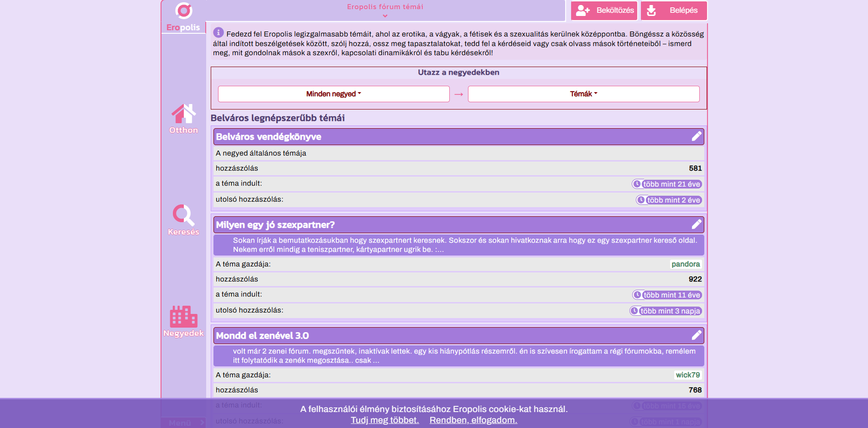The image size is (868, 428).
Task: Open the Negyedek buildings icon
Action: [183, 316]
